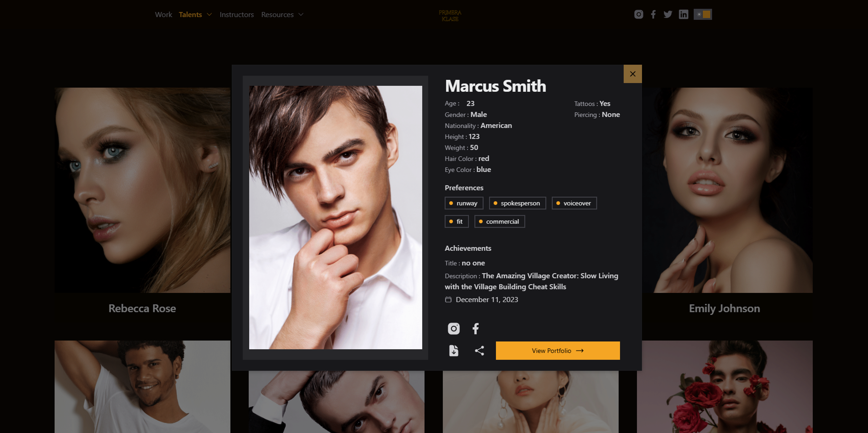Open the man with red flowers card

click(x=724, y=386)
